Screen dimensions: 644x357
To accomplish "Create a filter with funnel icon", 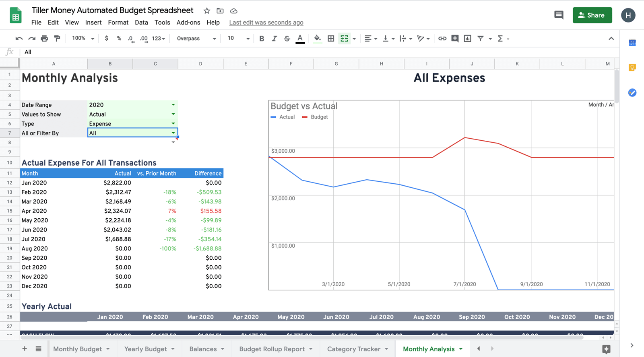I will tap(481, 39).
